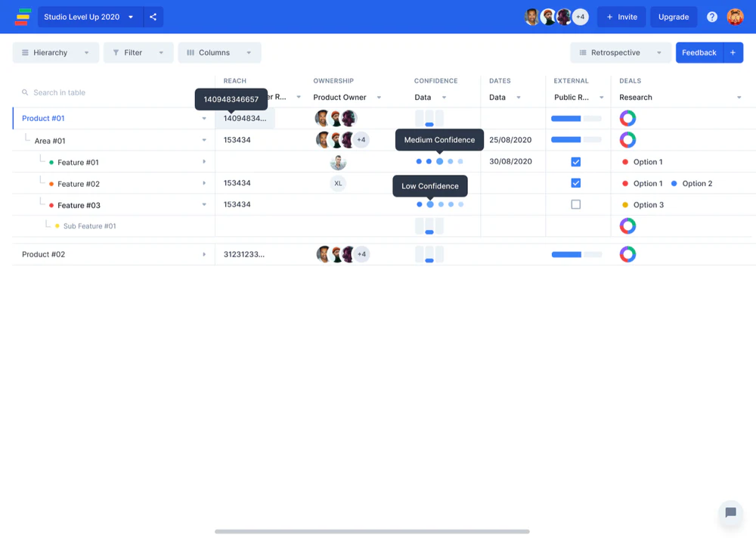The image size is (756, 538).
Task: Click the XL owner badge on Feature #02
Action: point(338,183)
